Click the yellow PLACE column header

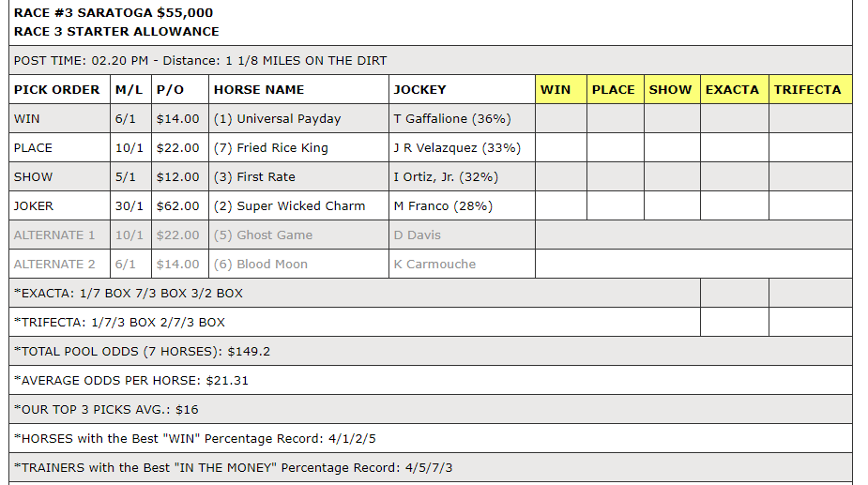tap(614, 90)
